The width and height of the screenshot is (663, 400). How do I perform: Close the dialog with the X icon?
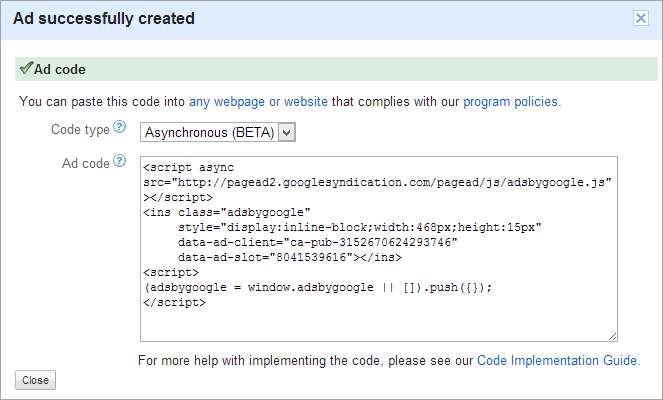(x=641, y=18)
